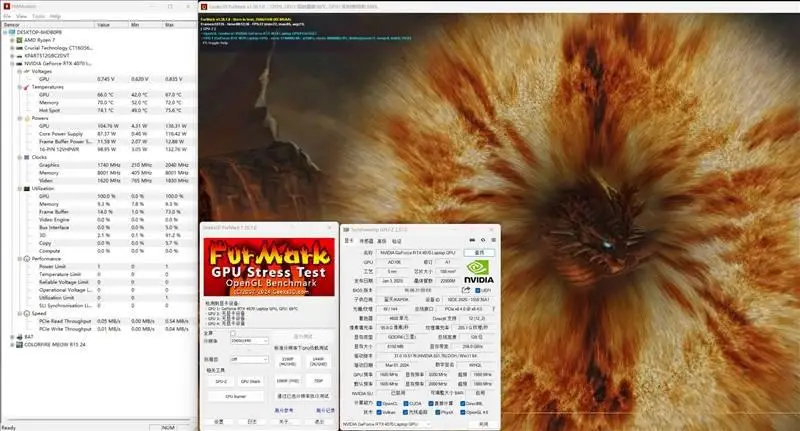Click the GPU-Z button in FurMark
Viewport: 800px width, 431px height.
click(x=219, y=381)
